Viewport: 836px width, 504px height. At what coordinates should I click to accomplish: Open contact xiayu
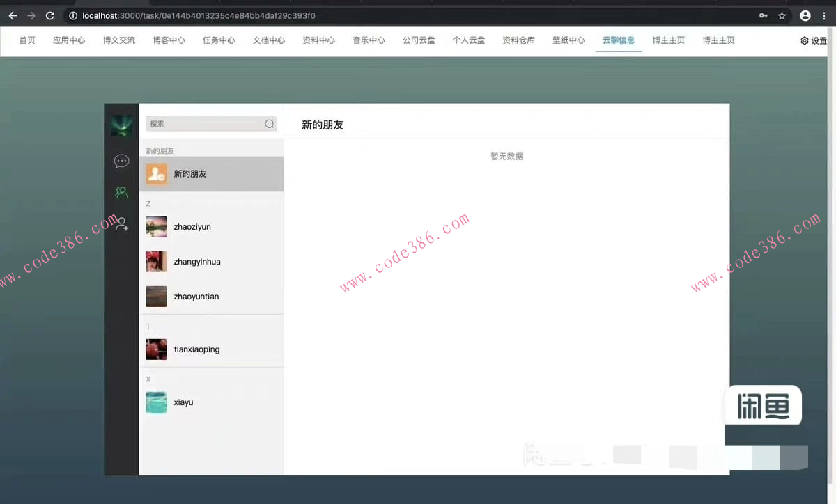click(x=211, y=402)
